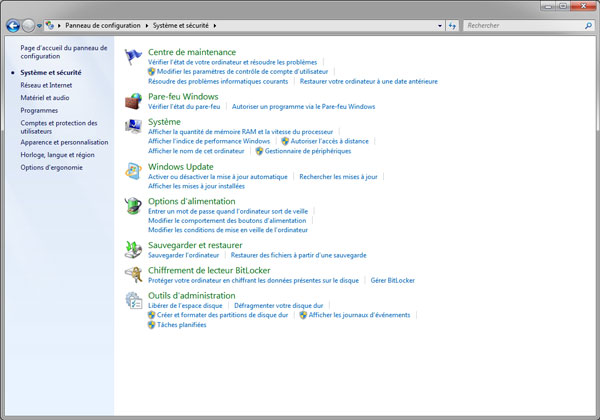Expand arrow after Panneau de configuration breadcrumb
The height and width of the screenshot is (420, 600).
(147, 26)
